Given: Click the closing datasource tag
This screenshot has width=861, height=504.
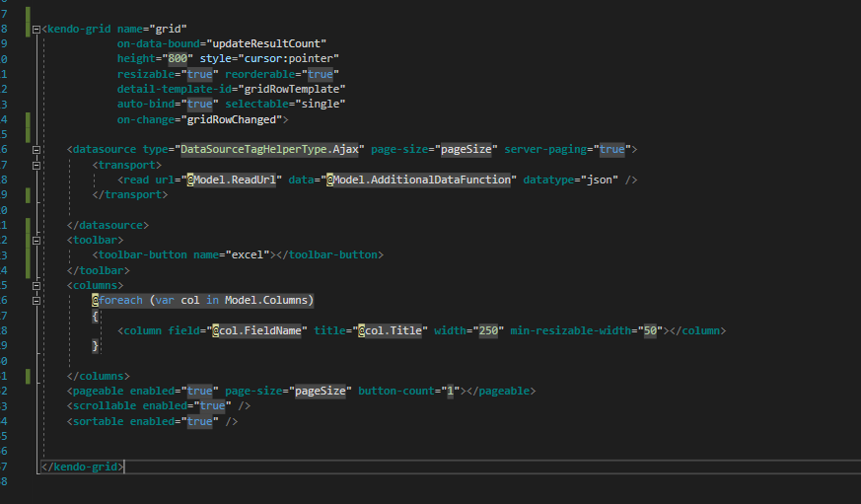Looking at the screenshot, I should point(108,225).
